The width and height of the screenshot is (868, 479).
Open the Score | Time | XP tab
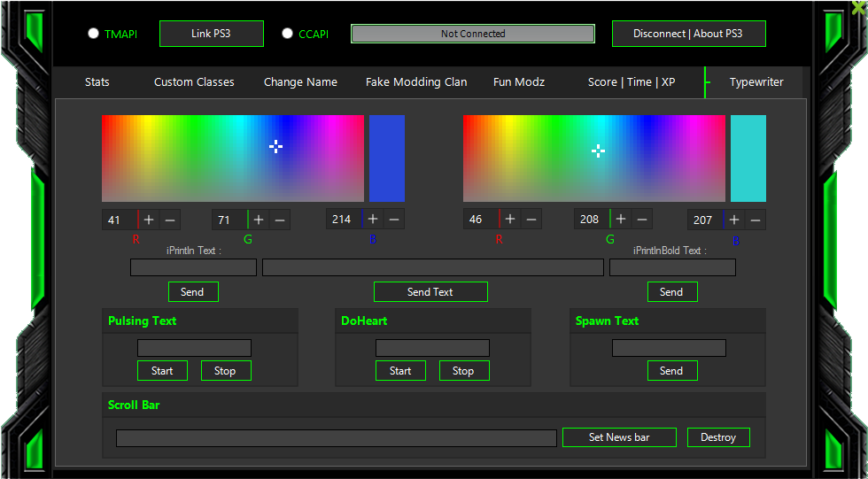[x=631, y=82]
